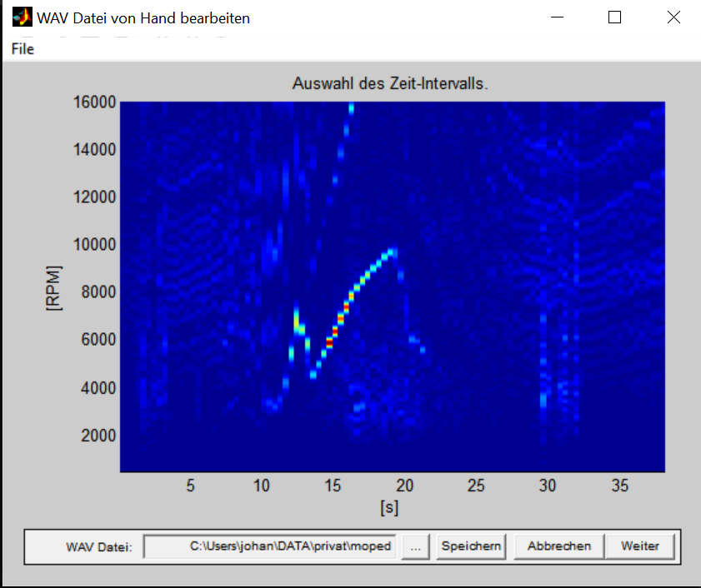This screenshot has width=701, height=588.
Task: Click the 'WAV Datei:' label
Action: coord(99,547)
